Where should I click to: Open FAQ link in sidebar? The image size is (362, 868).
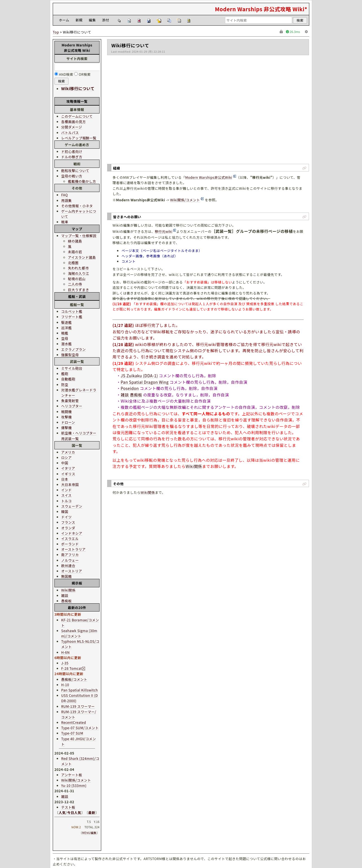pos(65,195)
